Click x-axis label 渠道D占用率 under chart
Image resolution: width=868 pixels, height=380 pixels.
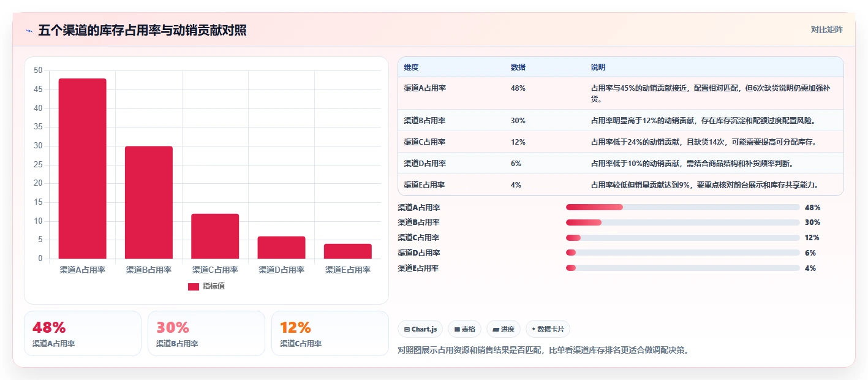[x=281, y=270]
